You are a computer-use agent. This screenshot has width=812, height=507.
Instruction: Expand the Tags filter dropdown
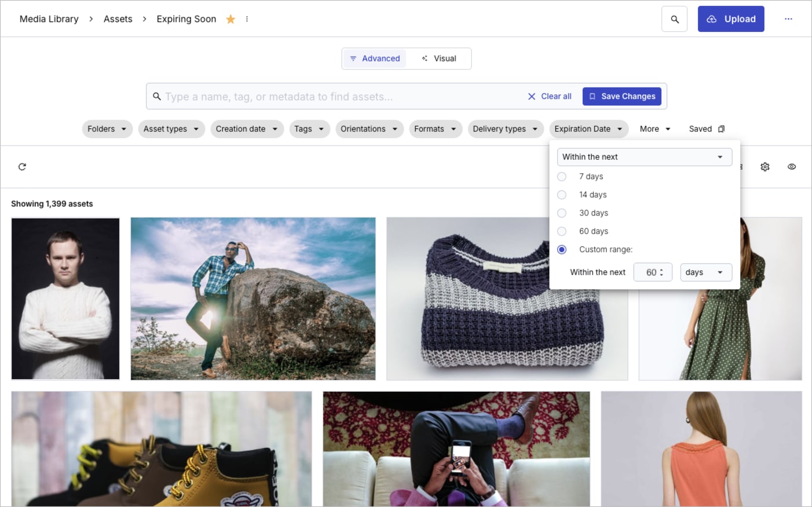pos(309,129)
